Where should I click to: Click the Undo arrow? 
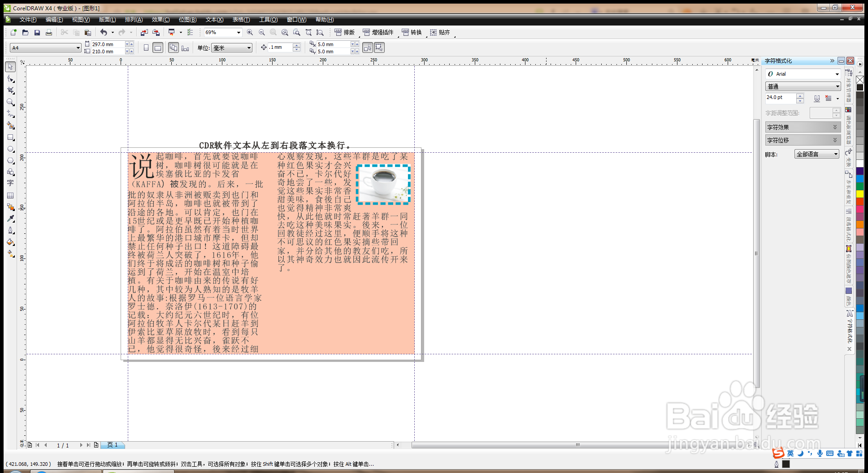click(104, 32)
